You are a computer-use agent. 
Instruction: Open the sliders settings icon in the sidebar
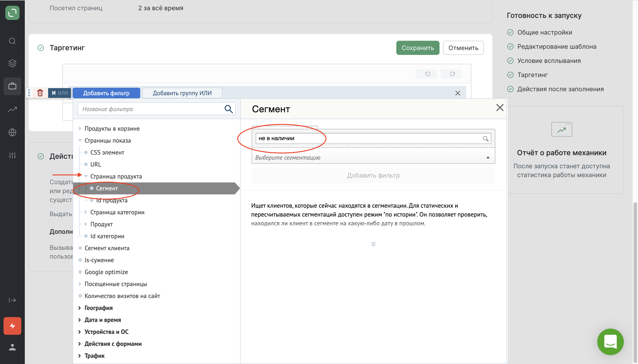click(x=12, y=155)
